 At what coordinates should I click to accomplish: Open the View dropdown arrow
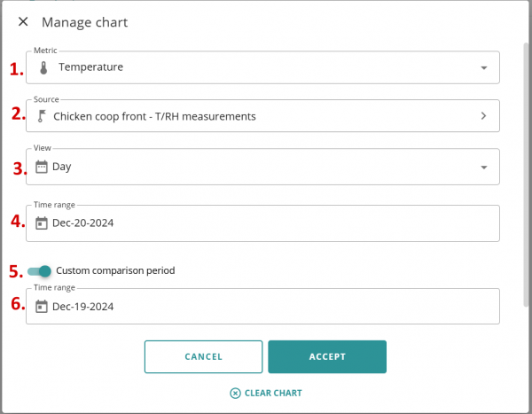(483, 167)
